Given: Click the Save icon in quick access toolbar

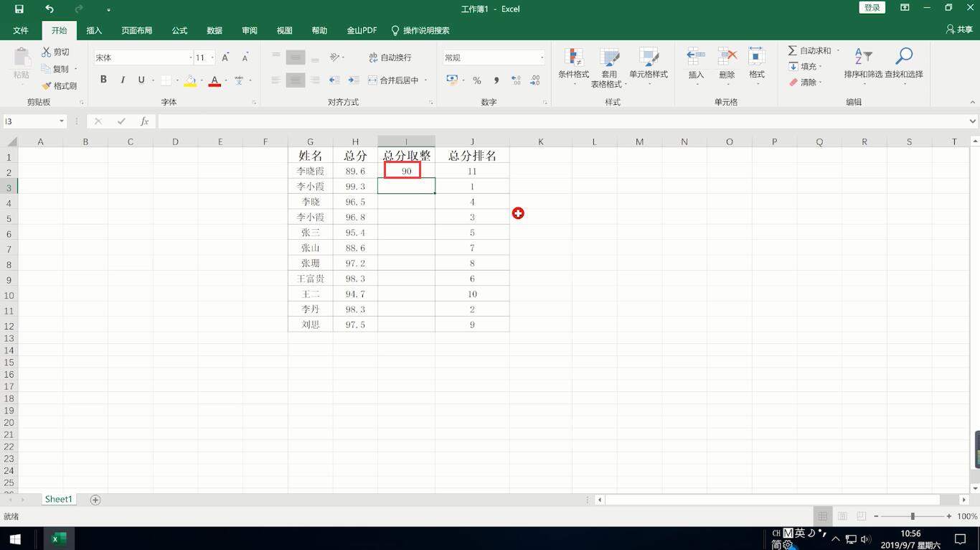Looking at the screenshot, I should pyautogui.click(x=19, y=9).
